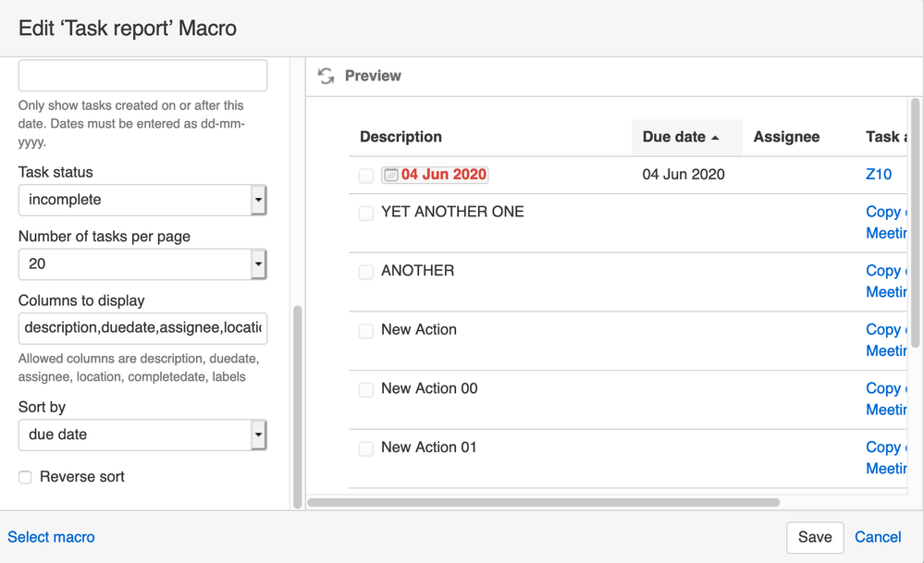Open the Z10 task link
The height and width of the screenshot is (563, 924).
879,174
